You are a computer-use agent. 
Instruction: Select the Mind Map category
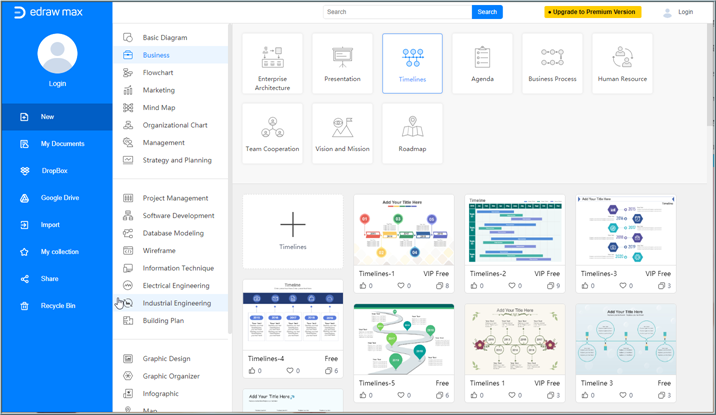(x=170, y=107)
